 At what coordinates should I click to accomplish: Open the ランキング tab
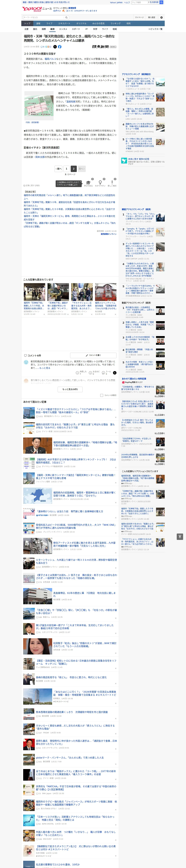115,24
